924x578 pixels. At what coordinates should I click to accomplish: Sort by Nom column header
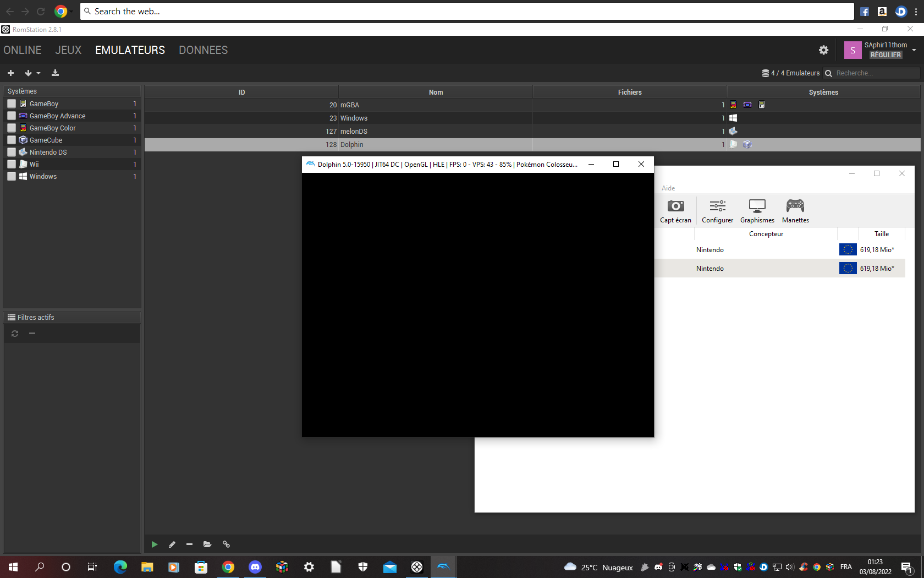tap(436, 92)
